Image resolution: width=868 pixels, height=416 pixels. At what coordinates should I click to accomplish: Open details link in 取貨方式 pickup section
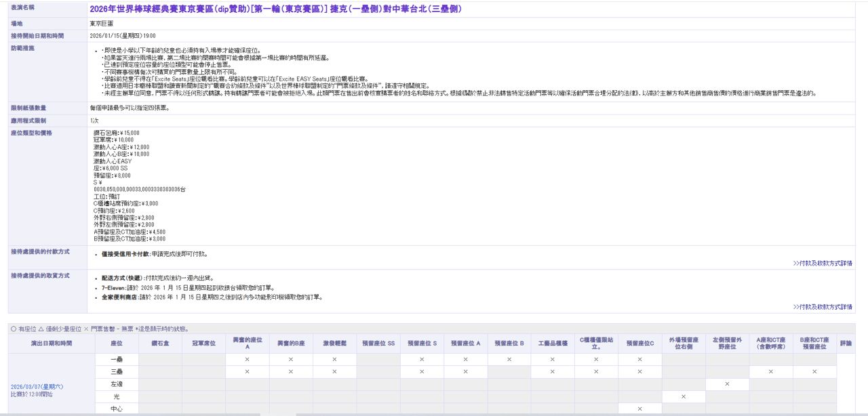pyautogui.click(x=823, y=307)
